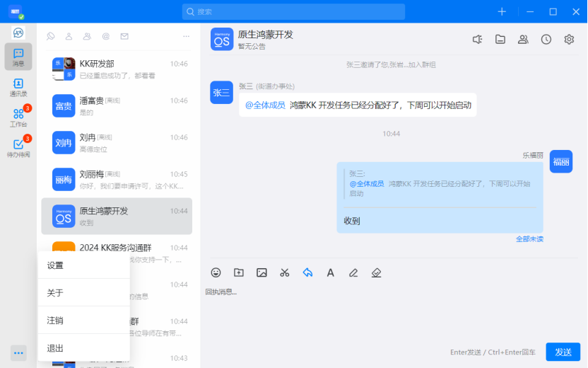Click the 全部未读 link under the message

tap(529, 239)
